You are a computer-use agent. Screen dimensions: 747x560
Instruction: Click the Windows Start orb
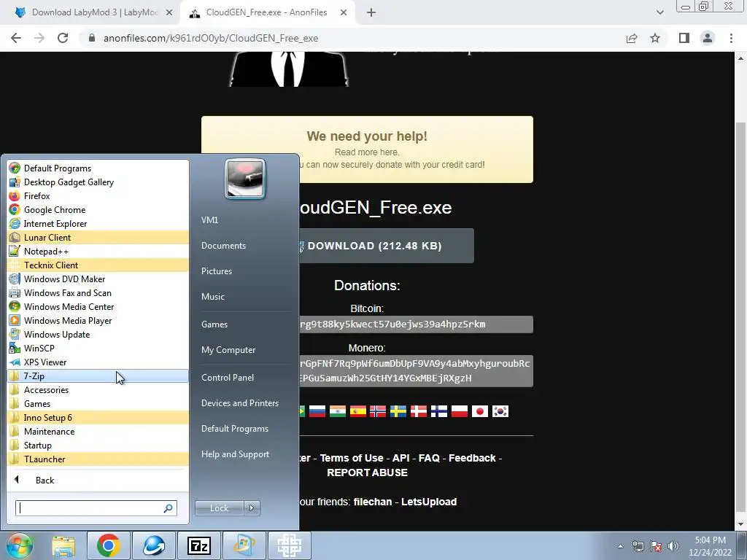20,545
